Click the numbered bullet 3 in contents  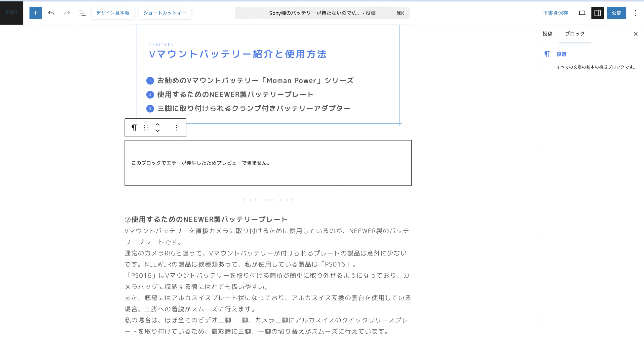pyautogui.click(x=150, y=109)
